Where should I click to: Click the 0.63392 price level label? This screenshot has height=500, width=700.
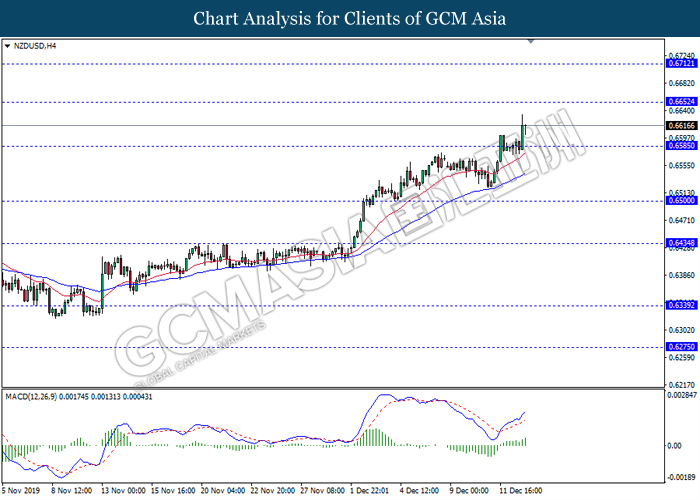coord(681,305)
